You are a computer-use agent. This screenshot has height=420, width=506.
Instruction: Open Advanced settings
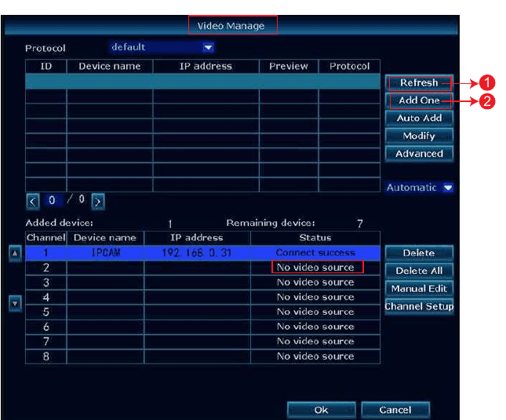tap(419, 154)
